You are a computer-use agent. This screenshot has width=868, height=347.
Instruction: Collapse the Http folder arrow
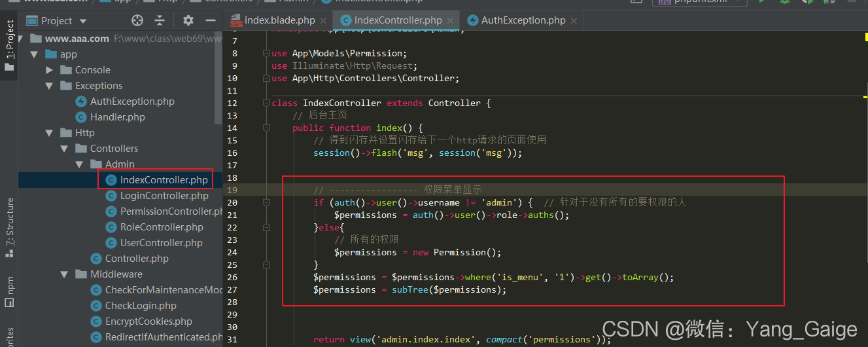pos(50,133)
